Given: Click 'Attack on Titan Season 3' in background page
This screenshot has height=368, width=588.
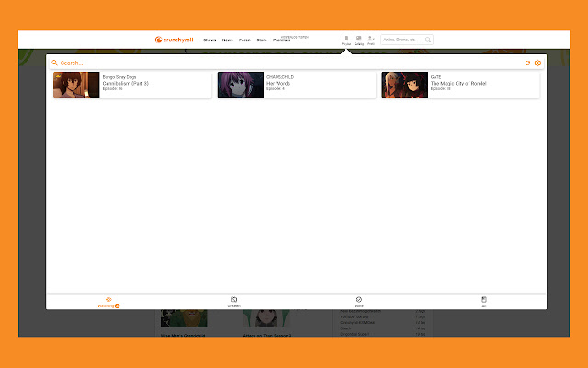Looking at the screenshot, I should [x=267, y=335].
